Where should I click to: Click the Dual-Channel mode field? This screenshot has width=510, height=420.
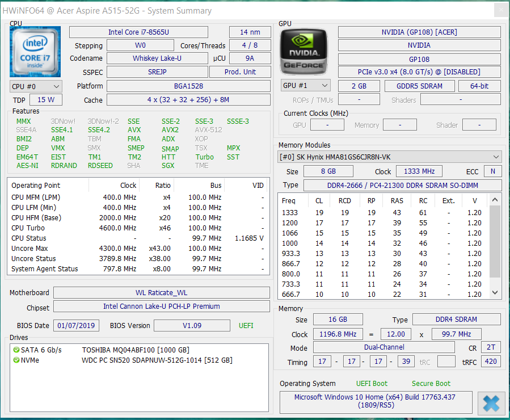[x=384, y=347]
